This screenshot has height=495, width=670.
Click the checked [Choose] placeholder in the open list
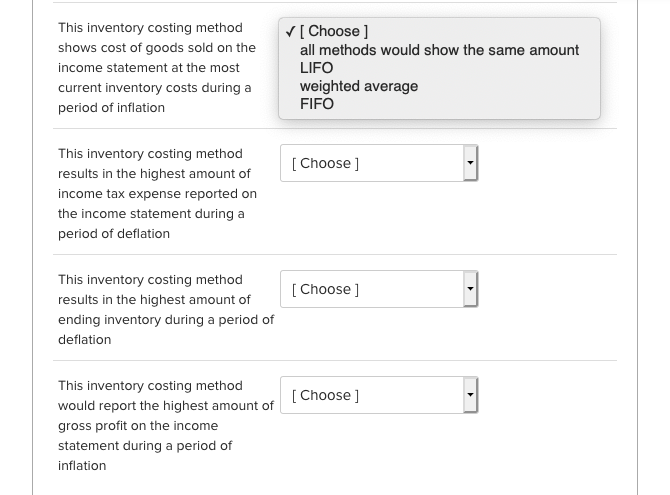tap(338, 32)
